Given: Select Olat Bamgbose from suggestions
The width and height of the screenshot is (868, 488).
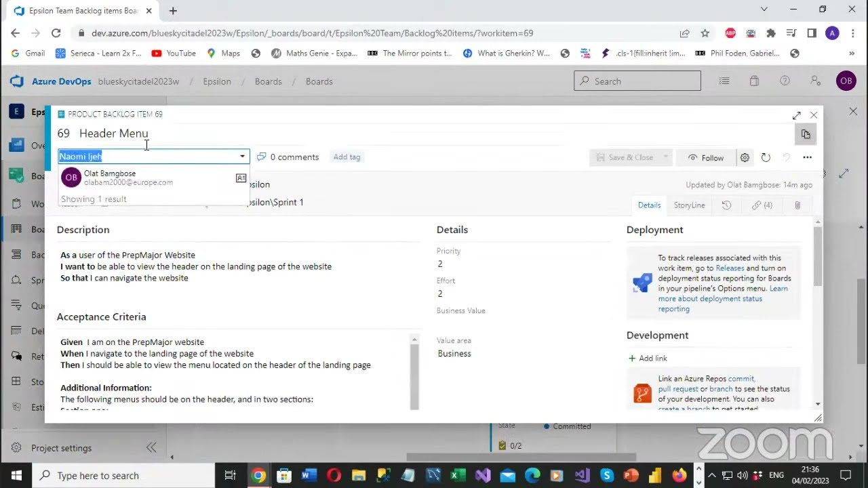Looking at the screenshot, I should click(153, 178).
